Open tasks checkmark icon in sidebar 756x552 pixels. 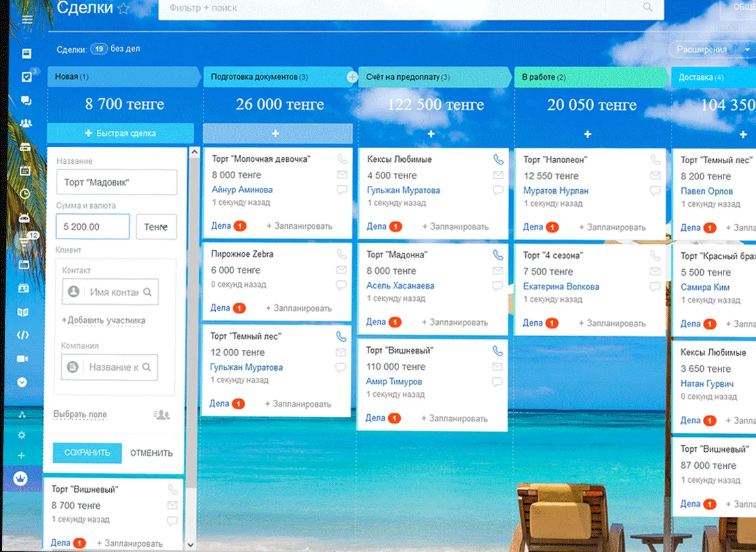click(27, 77)
